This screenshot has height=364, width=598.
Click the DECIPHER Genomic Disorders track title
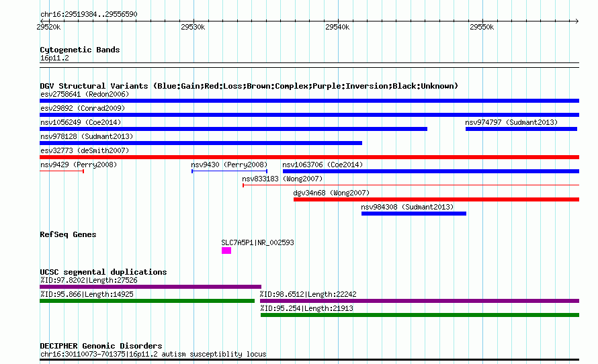point(101,346)
